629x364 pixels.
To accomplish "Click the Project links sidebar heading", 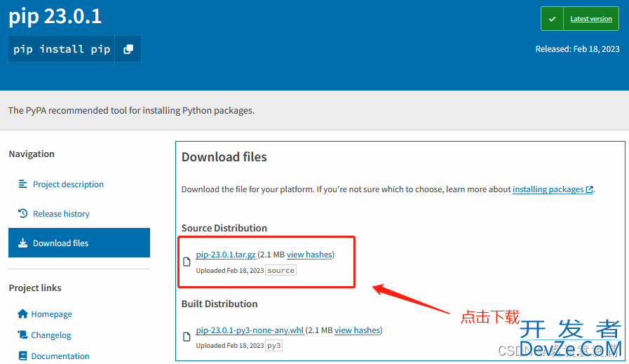I will [35, 288].
